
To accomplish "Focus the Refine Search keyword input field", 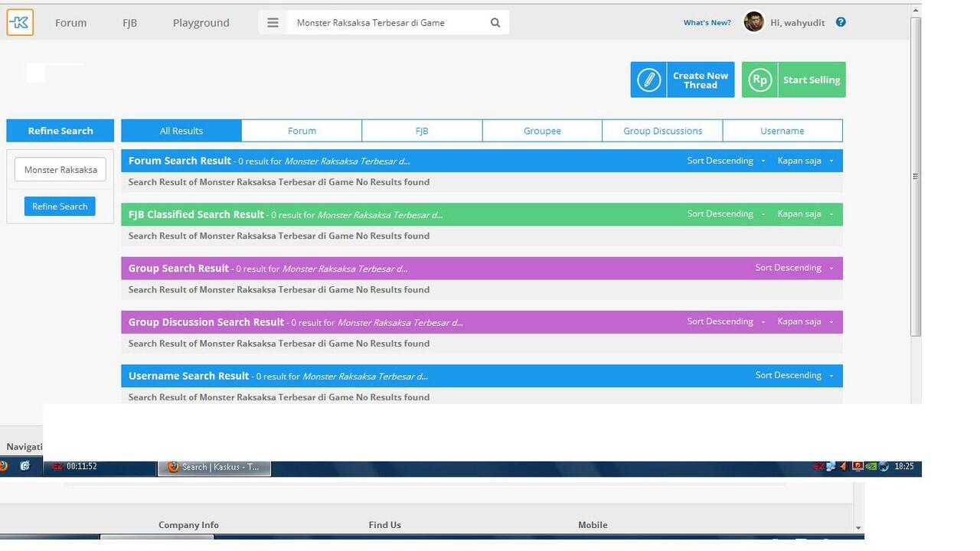I will click(60, 170).
